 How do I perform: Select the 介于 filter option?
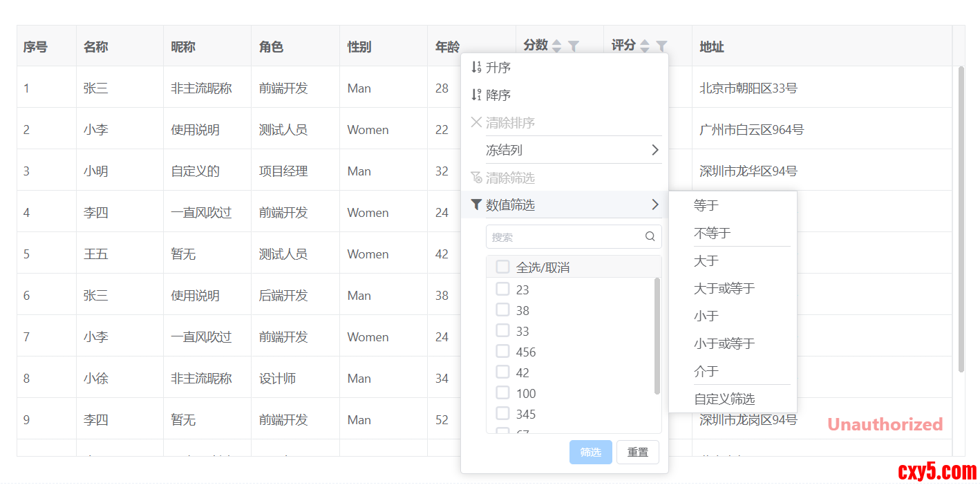[706, 372]
